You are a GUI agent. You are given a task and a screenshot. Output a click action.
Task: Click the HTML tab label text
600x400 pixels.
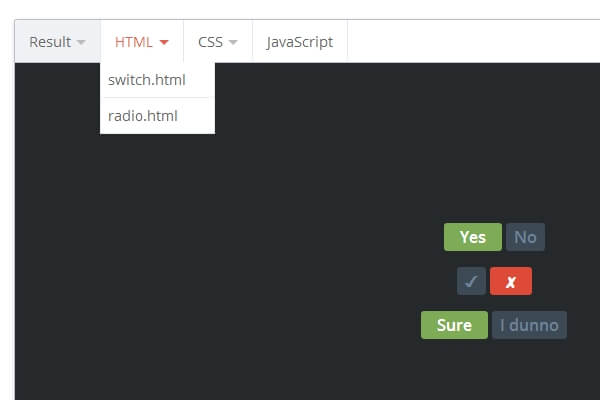[133, 42]
